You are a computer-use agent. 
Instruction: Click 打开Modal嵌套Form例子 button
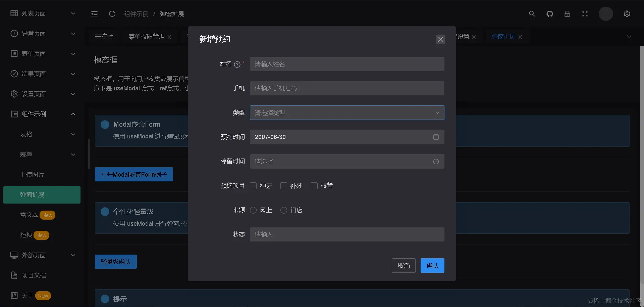click(x=134, y=174)
